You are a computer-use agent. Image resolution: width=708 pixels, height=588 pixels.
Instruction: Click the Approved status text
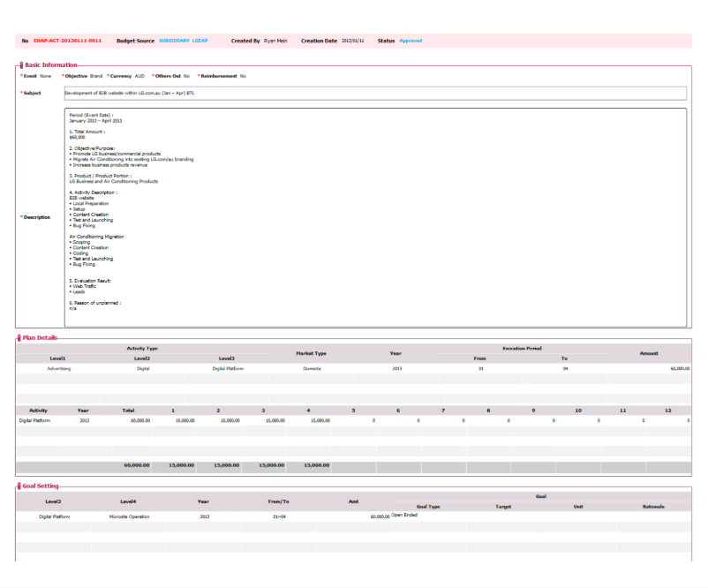(410, 41)
